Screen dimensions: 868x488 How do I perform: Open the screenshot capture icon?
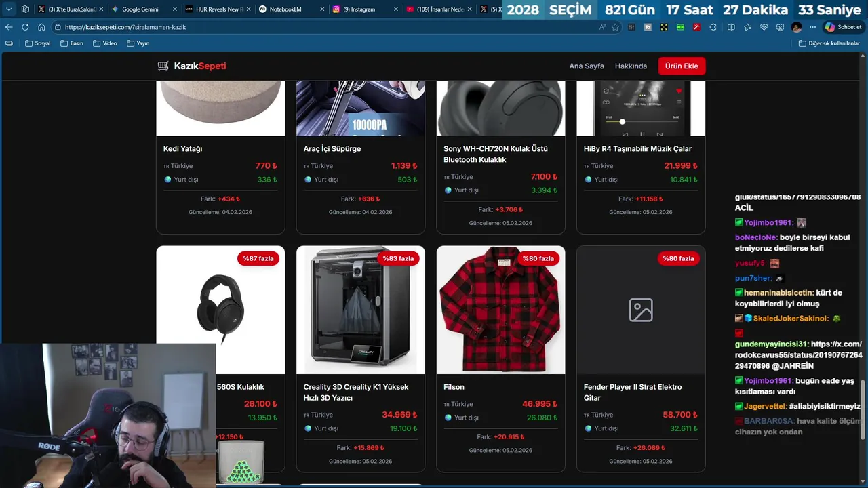click(781, 27)
